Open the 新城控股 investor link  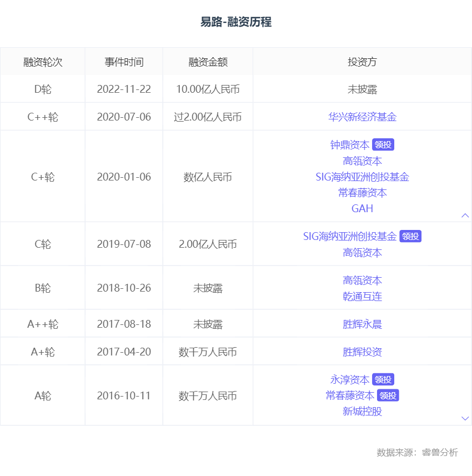click(x=362, y=412)
